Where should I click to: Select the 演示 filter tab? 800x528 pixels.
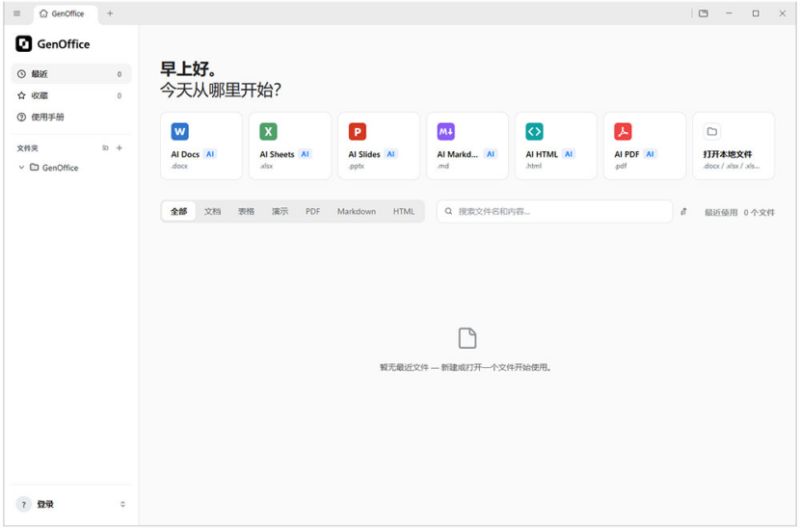280,211
